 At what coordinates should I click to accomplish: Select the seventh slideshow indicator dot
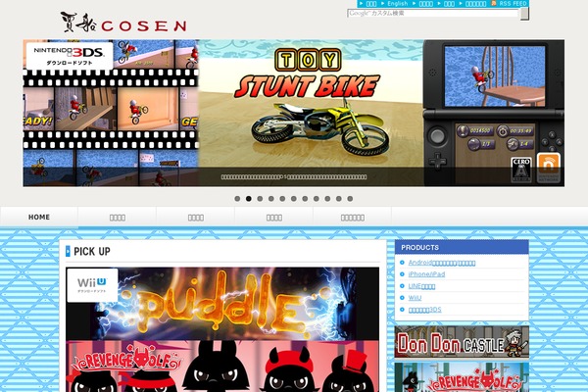(x=305, y=198)
